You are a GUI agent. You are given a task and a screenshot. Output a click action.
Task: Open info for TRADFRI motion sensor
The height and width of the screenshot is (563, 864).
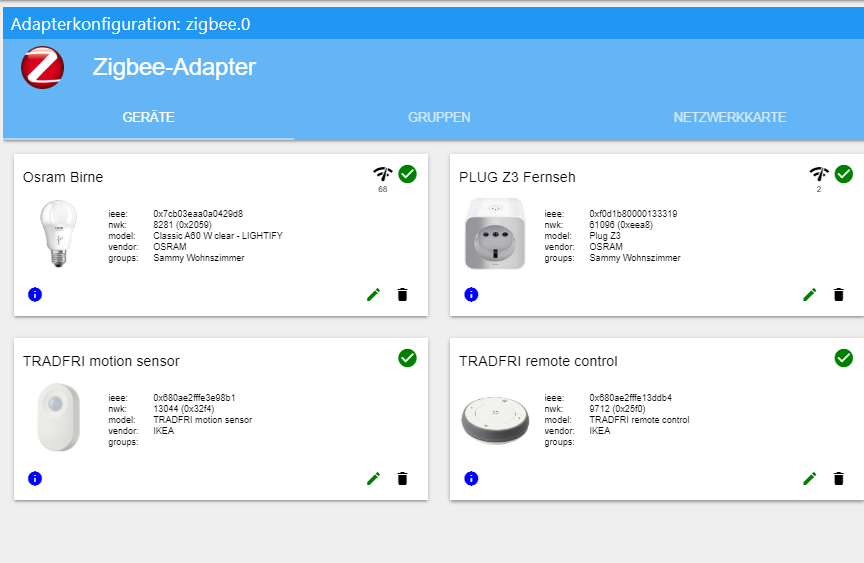tap(35, 479)
